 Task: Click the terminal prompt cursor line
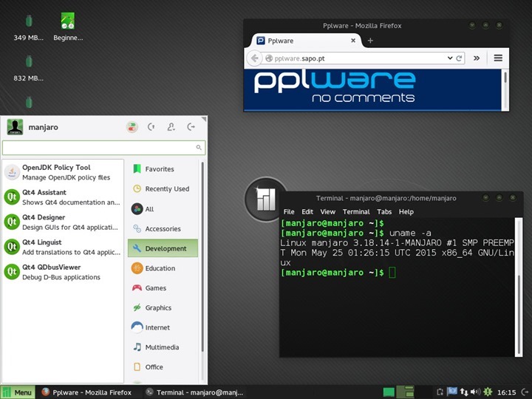pos(338,273)
